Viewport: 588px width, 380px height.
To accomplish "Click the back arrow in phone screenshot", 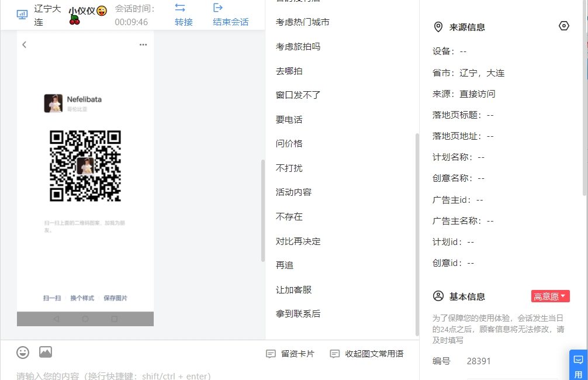I will point(25,44).
